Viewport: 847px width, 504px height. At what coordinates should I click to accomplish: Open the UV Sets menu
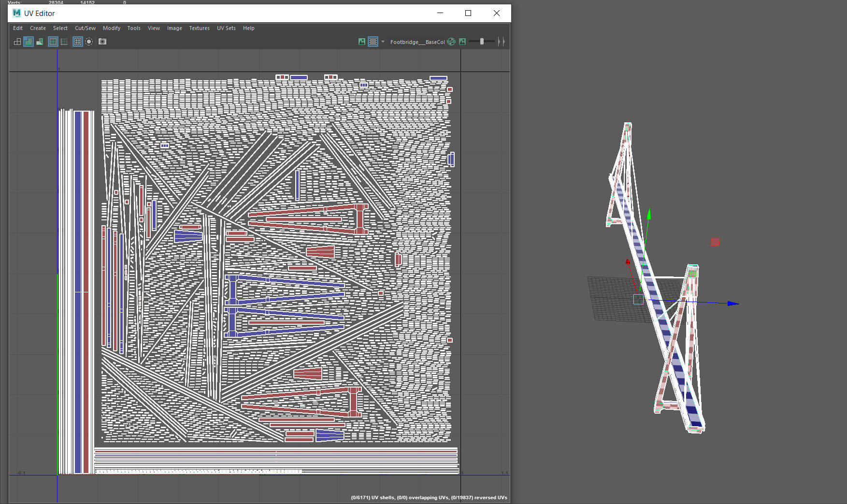tap(226, 28)
